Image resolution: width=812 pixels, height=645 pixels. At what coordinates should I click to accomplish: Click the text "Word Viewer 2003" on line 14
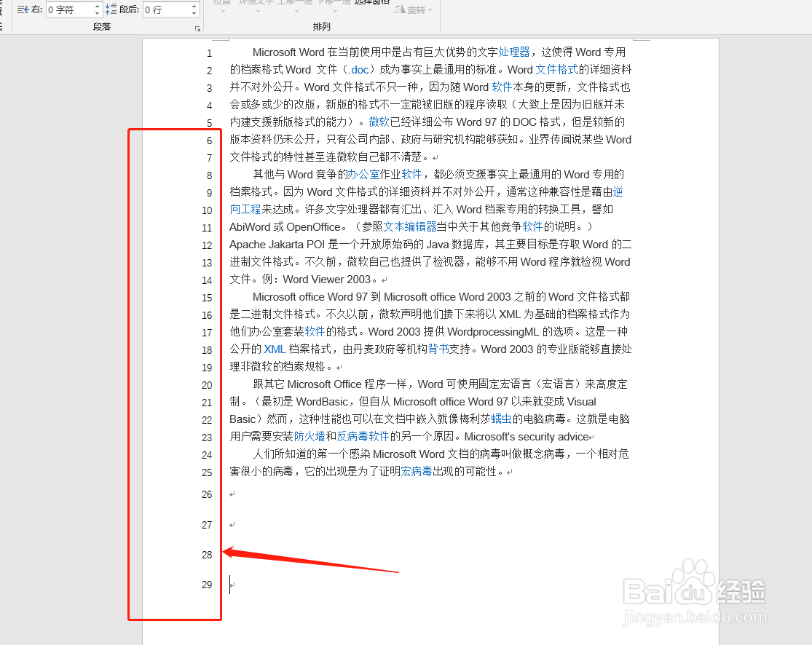(x=327, y=280)
